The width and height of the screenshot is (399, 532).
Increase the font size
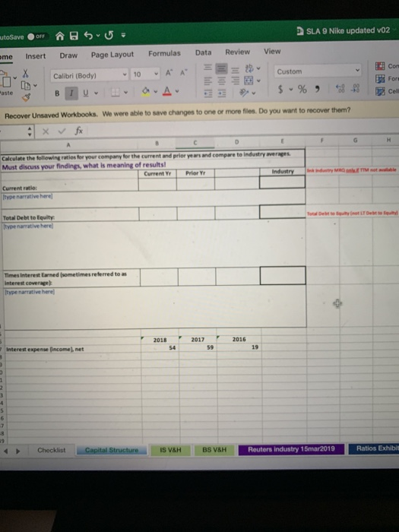tap(169, 73)
